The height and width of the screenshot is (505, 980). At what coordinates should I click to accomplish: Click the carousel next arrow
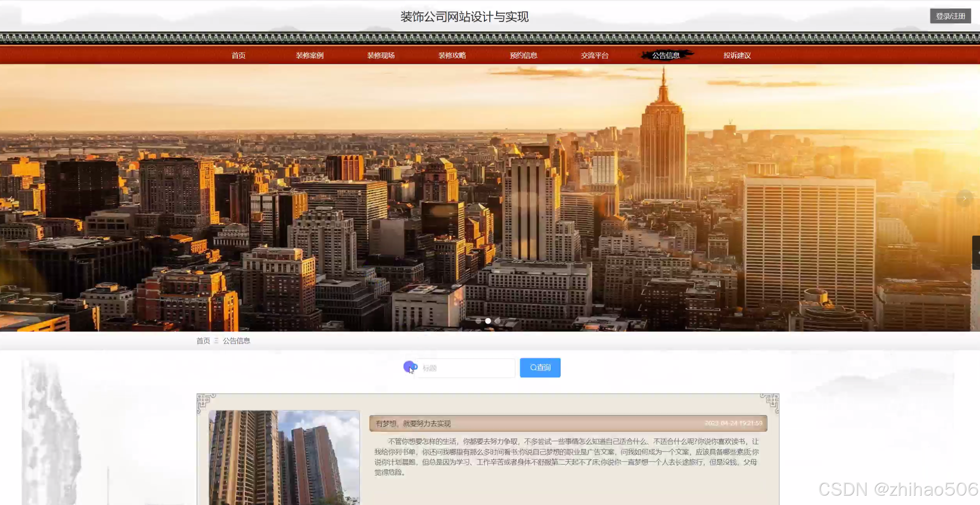click(x=964, y=198)
